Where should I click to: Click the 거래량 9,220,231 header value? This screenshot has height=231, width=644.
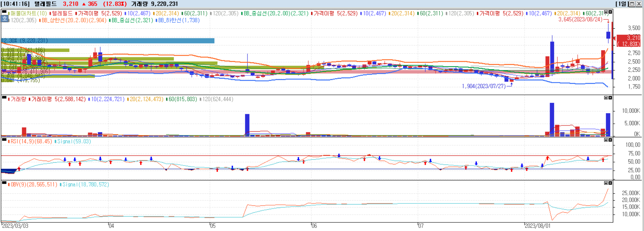click(x=155, y=4)
